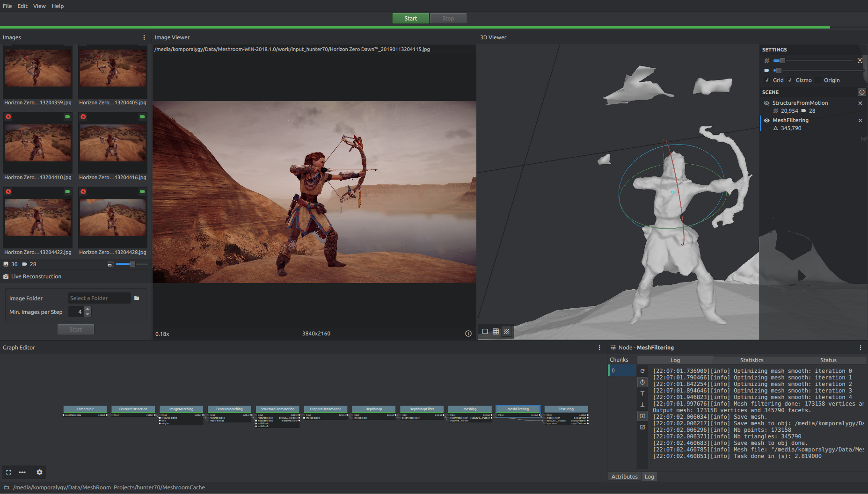
Task: Open the View menu
Action: pos(39,6)
